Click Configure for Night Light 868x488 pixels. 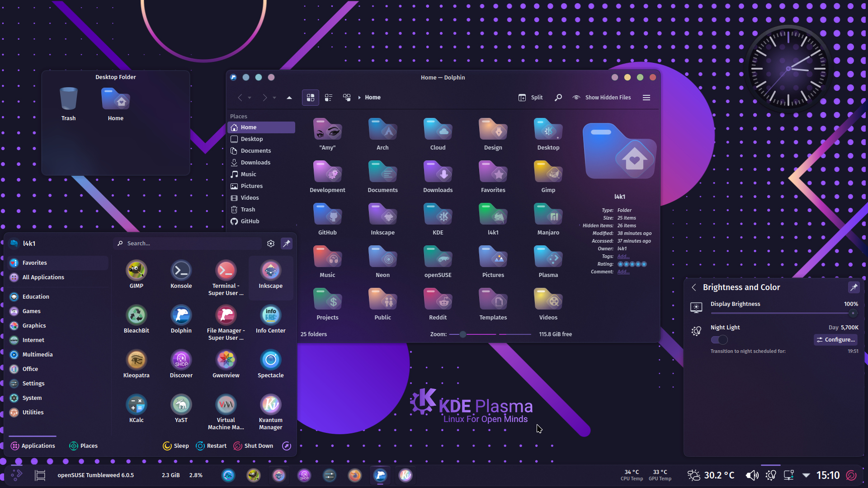[x=835, y=340]
